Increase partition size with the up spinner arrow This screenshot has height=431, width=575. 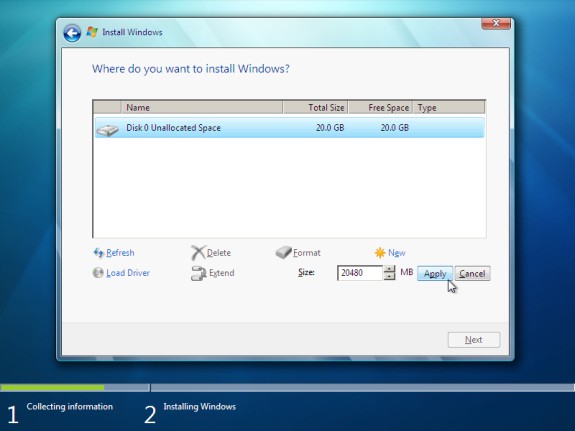(x=389, y=269)
